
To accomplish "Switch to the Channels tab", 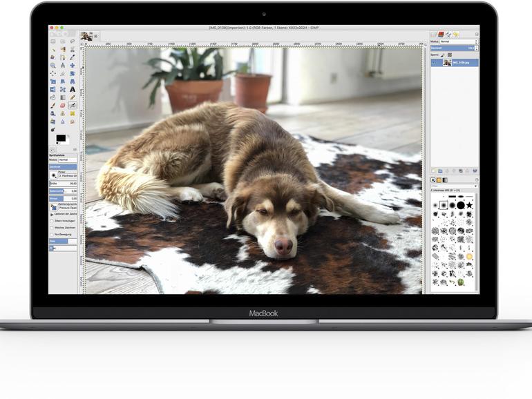I will pos(441,35).
